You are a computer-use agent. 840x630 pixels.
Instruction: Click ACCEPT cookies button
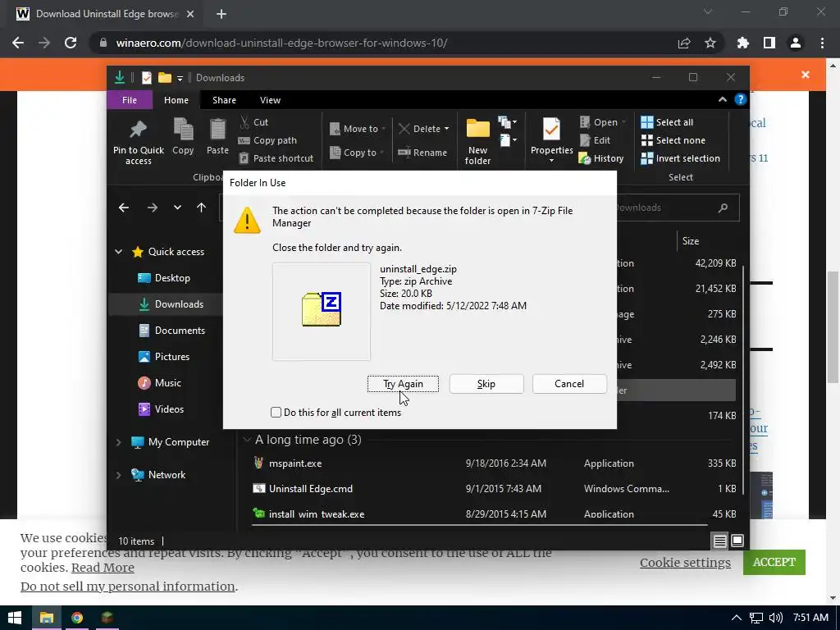(774, 562)
